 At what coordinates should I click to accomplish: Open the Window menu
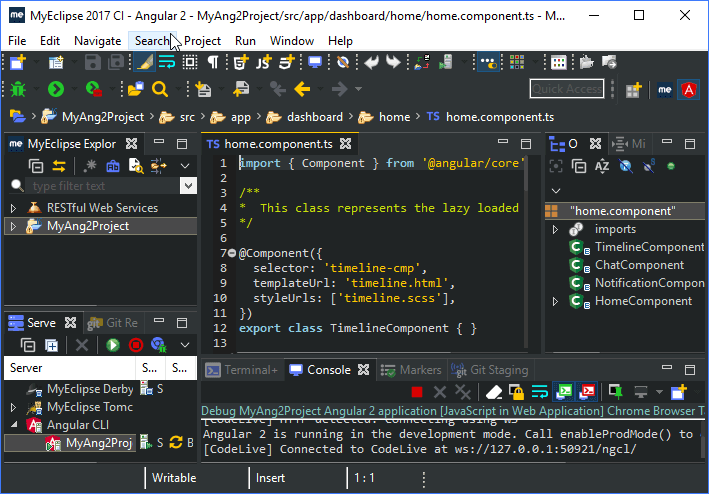(x=292, y=41)
